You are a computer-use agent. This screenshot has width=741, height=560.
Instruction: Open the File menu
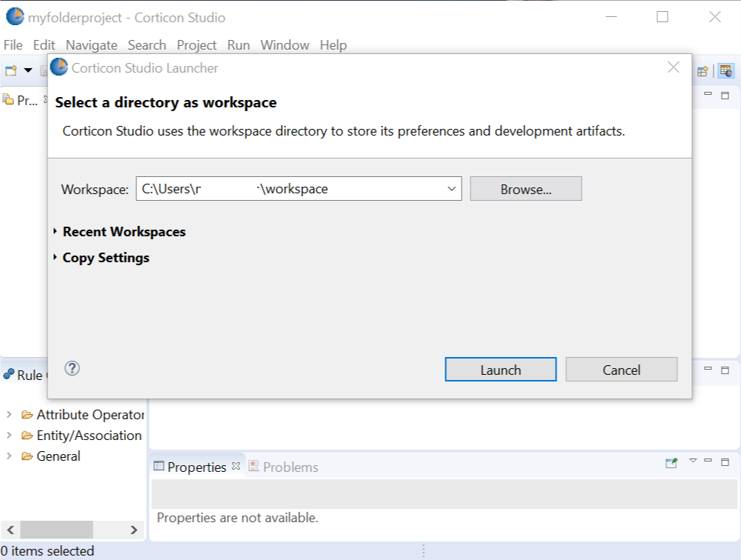point(13,45)
